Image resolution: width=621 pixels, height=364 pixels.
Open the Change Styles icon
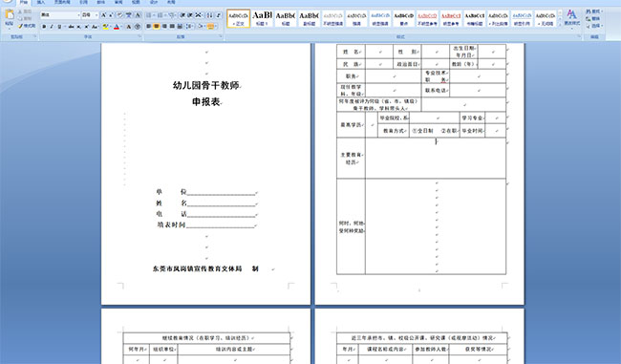(x=571, y=18)
